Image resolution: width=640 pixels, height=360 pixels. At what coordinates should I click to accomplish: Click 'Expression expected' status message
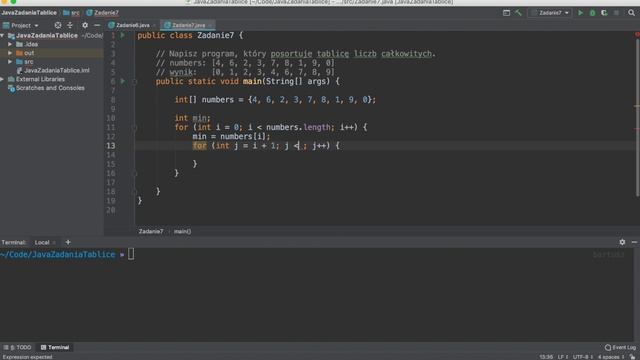(x=27, y=357)
